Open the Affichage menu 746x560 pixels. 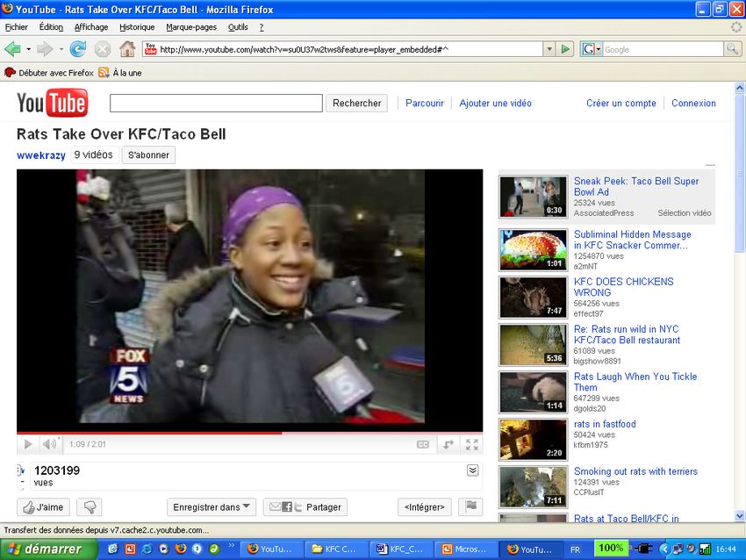[91, 27]
